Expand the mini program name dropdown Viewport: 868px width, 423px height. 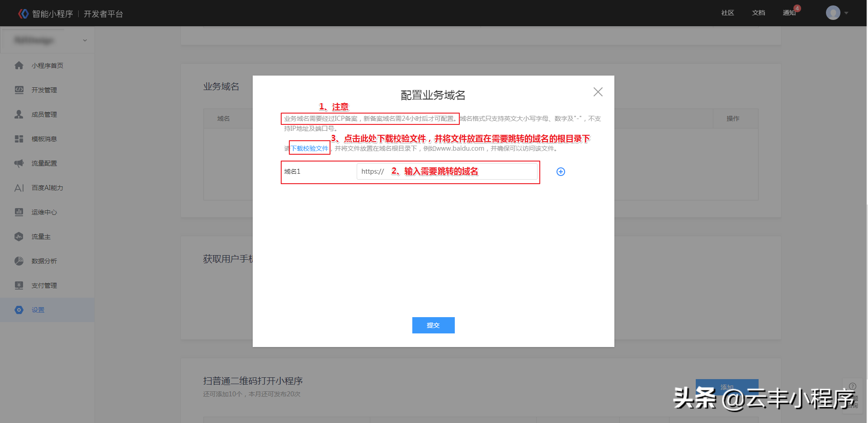click(85, 40)
